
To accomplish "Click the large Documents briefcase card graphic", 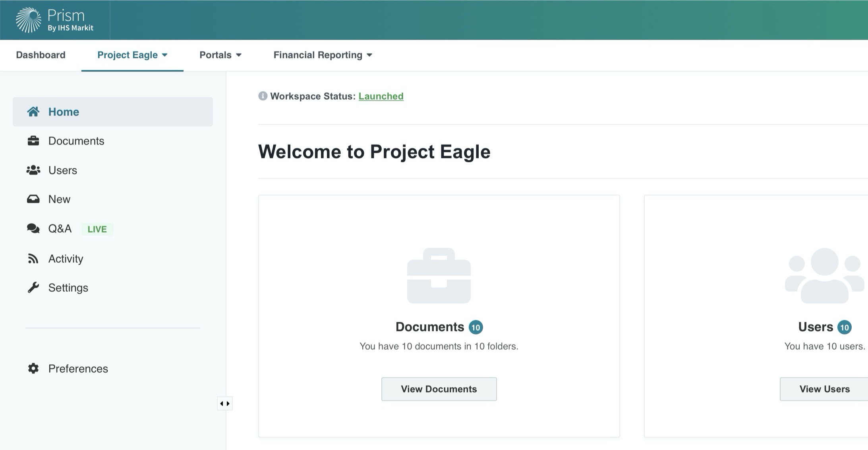I will pyautogui.click(x=439, y=276).
